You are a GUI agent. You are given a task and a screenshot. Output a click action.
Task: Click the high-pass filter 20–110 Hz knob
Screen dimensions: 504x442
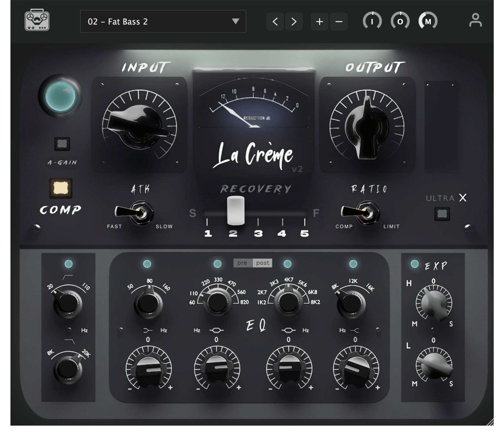click(68, 303)
